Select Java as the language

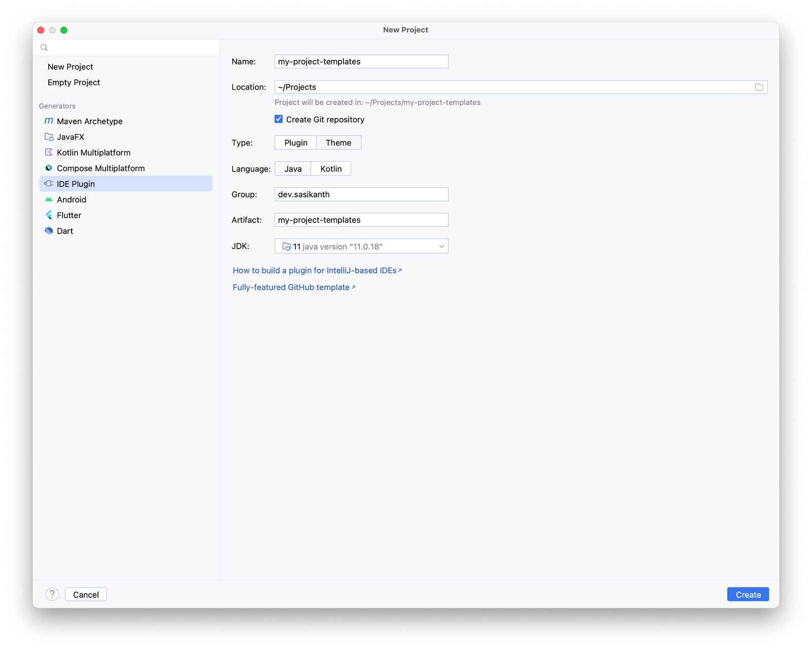[292, 168]
